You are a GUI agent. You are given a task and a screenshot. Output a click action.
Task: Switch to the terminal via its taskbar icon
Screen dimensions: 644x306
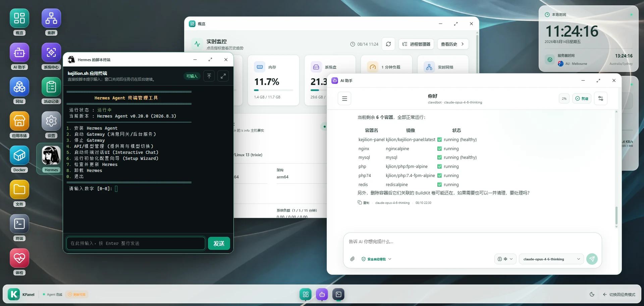[x=338, y=294]
